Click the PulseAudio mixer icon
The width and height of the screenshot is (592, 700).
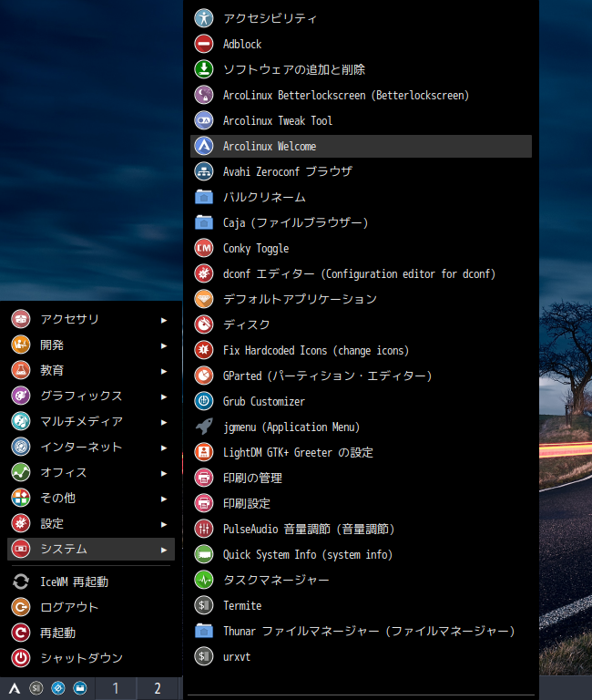(x=204, y=529)
